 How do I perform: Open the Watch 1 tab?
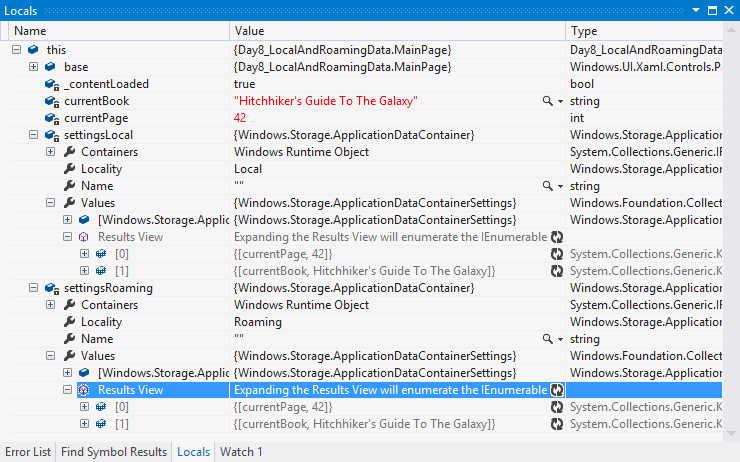point(241,452)
